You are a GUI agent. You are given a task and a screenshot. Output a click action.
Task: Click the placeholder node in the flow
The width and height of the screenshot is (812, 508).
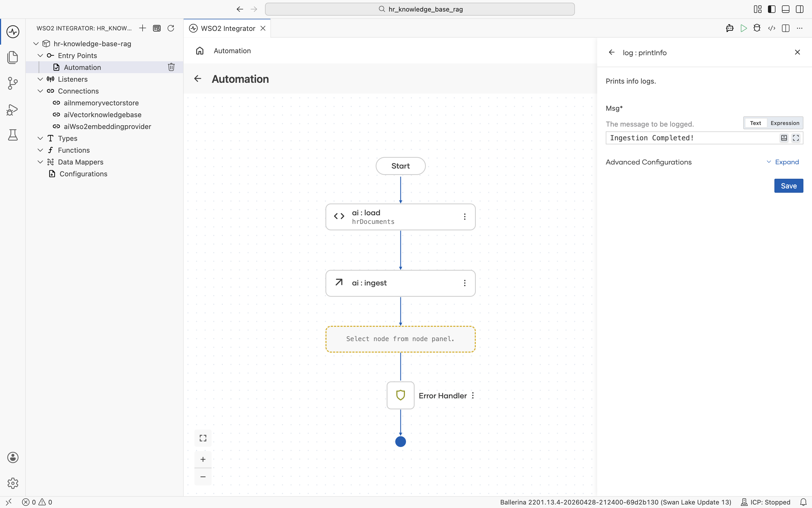(x=400, y=339)
